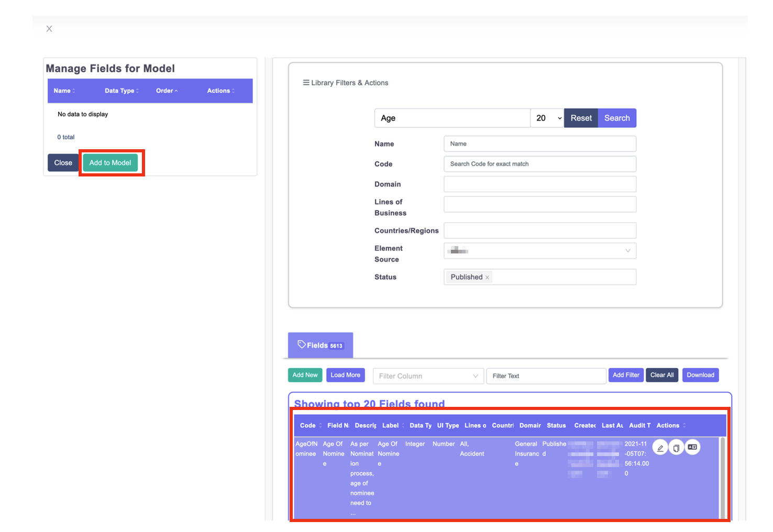Click the General Insurance domain cell
The image size is (773, 532).
[526, 454]
